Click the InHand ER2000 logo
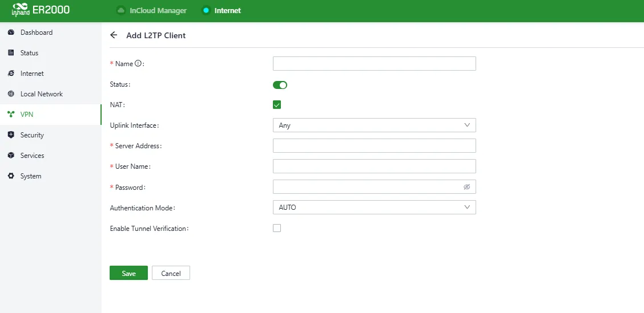Viewport: 644px width, 313px height. tap(41, 10)
